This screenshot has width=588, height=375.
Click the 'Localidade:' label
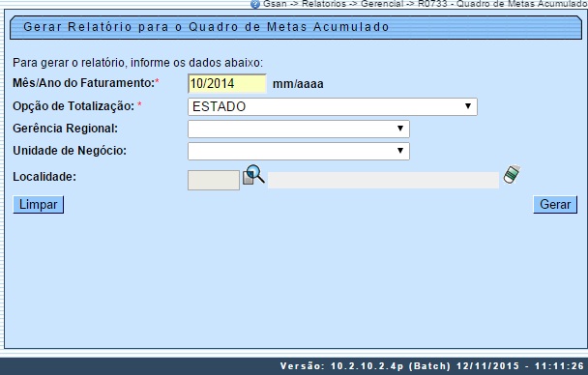[x=44, y=177]
